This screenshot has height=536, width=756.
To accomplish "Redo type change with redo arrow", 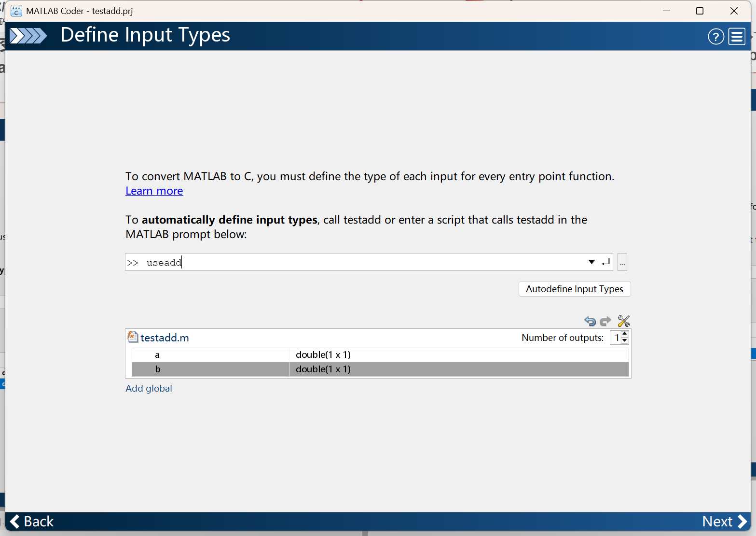I will point(605,321).
